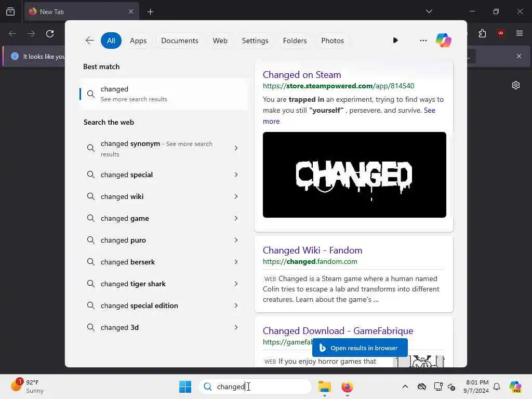Image resolution: width=532 pixels, height=399 pixels.
Task: Open Copilot from search panel
Action: (x=444, y=41)
